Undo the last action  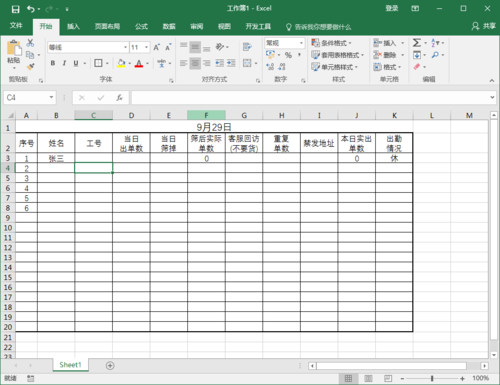point(31,9)
